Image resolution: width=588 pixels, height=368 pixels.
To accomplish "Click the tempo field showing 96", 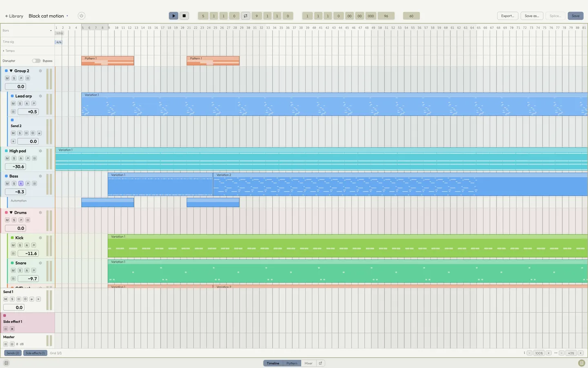I will (x=386, y=16).
